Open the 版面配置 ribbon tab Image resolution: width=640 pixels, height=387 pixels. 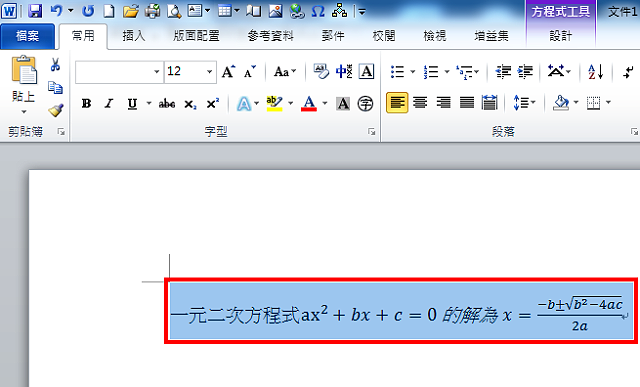[196, 36]
